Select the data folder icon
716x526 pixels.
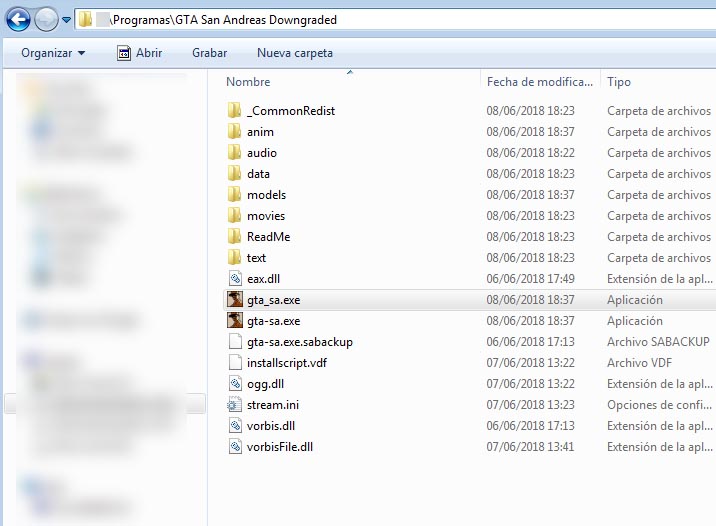click(x=235, y=174)
